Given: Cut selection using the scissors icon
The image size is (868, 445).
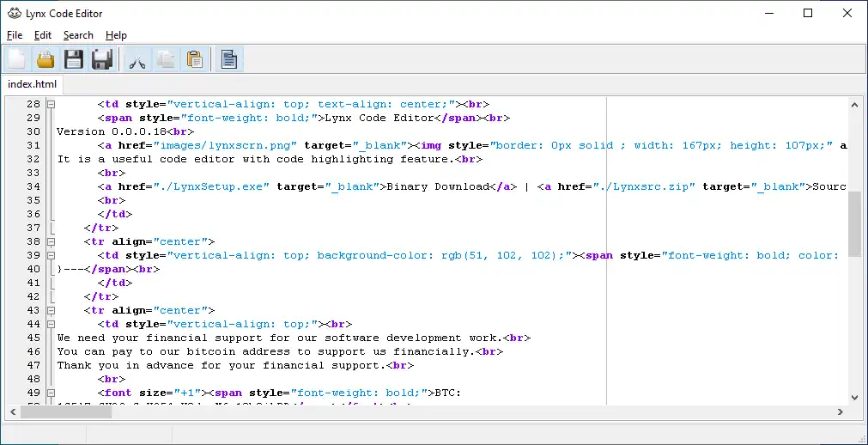Looking at the screenshot, I should [137, 59].
